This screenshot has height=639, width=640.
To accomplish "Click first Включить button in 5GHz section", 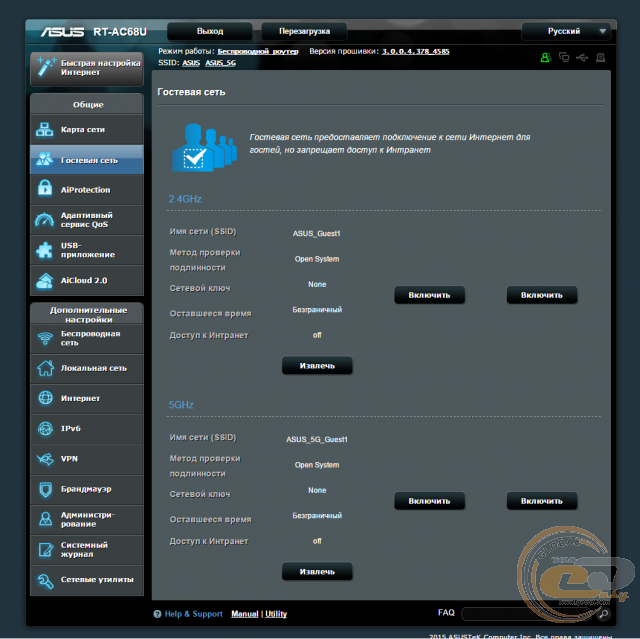I will coord(429,501).
